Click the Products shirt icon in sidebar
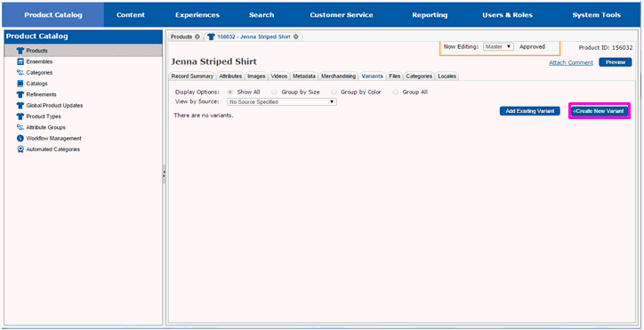Viewport: 644px width, 330px height. 20,51
